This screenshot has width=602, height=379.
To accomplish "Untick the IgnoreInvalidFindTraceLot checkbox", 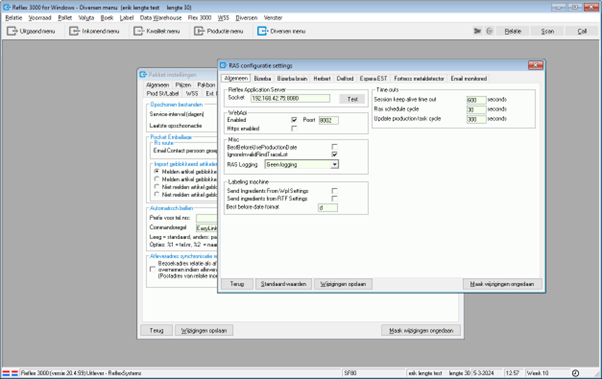I will click(x=334, y=154).
